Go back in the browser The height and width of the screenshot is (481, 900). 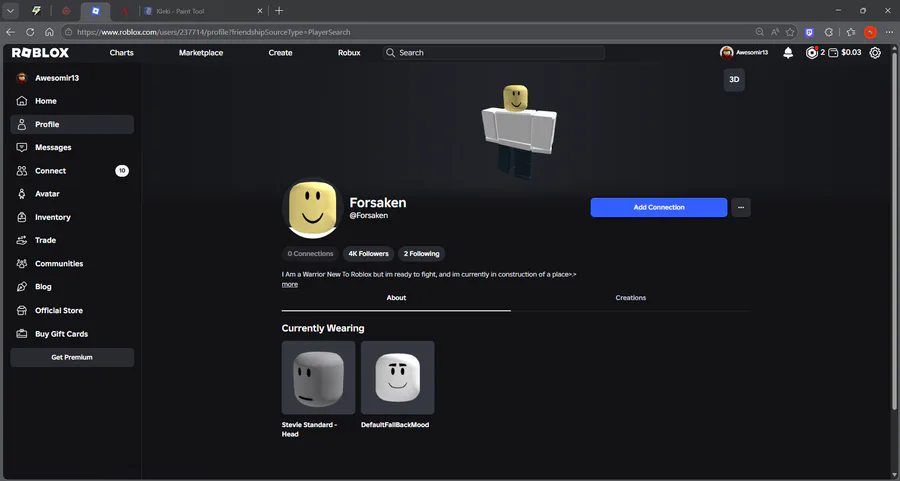pos(10,32)
